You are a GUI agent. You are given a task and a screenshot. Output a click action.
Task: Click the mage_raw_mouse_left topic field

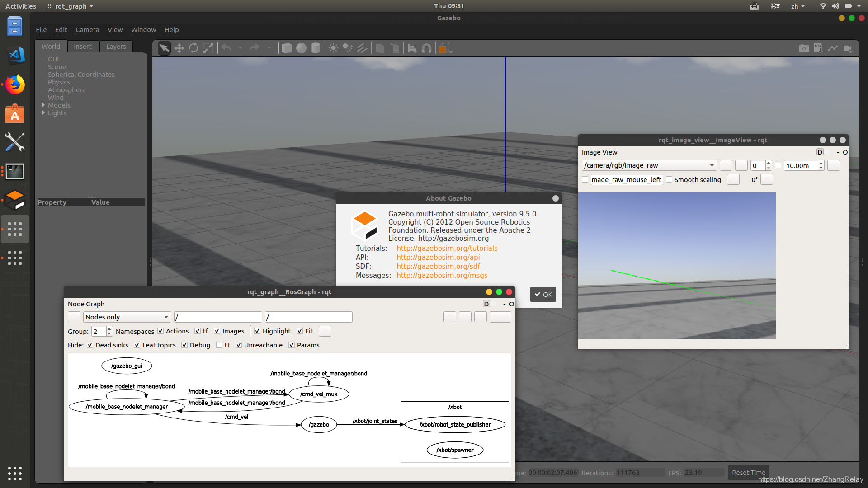tap(627, 180)
